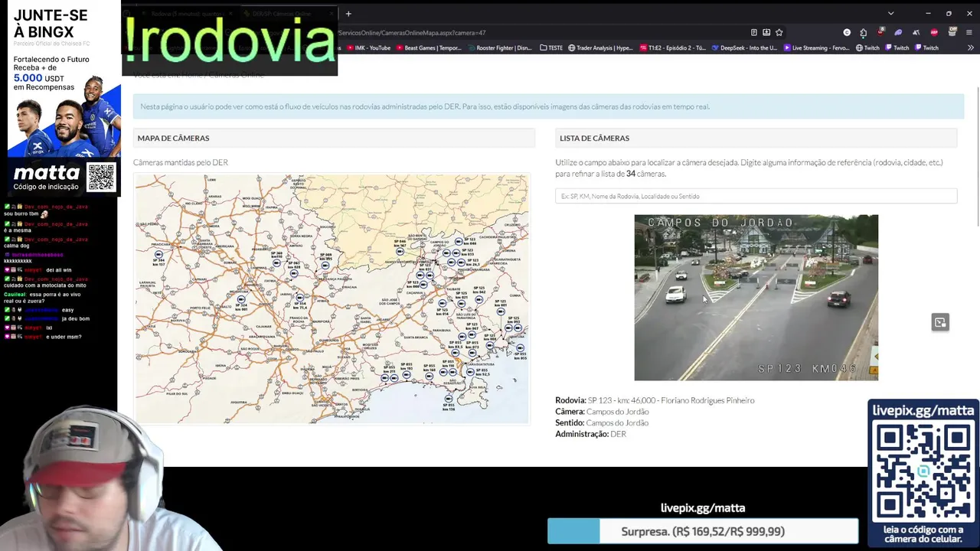Select camera marker SP 125 km 021
Screen dimensions: 980x551
(x=462, y=304)
